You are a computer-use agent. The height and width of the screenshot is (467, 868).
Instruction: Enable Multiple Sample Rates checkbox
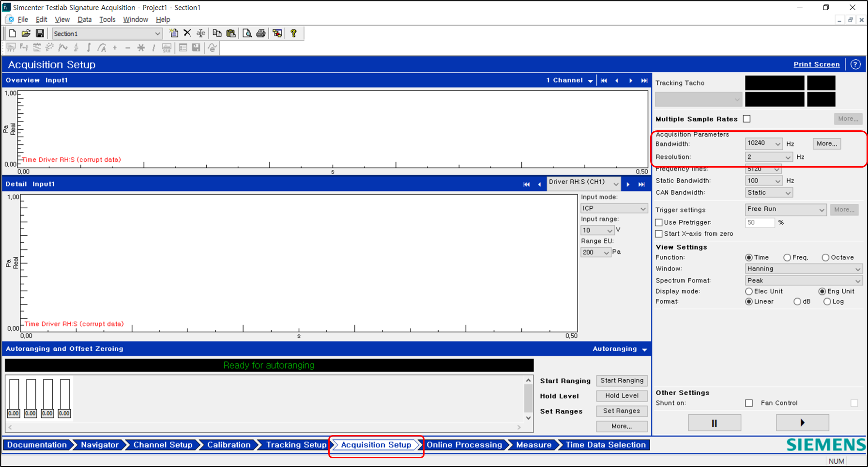pyautogui.click(x=747, y=119)
